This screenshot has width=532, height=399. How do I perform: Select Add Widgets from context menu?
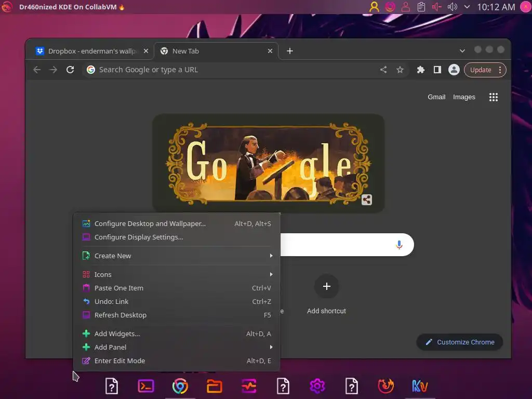tap(177, 334)
